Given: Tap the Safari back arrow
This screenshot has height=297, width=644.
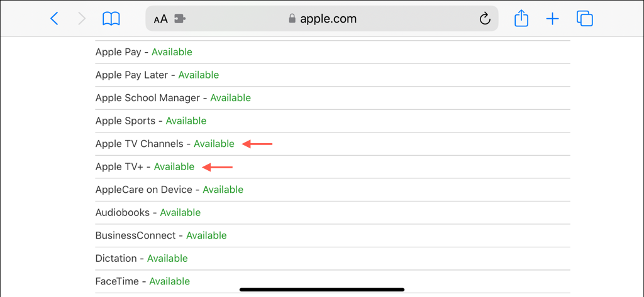Looking at the screenshot, I should [54, 19].
